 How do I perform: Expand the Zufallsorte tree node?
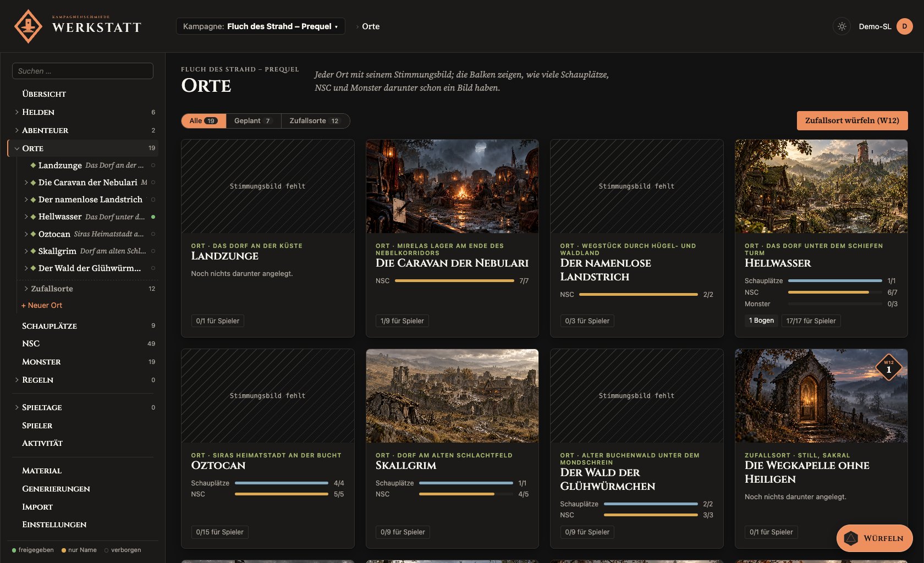pyautogui.click(x=26, y=289)
